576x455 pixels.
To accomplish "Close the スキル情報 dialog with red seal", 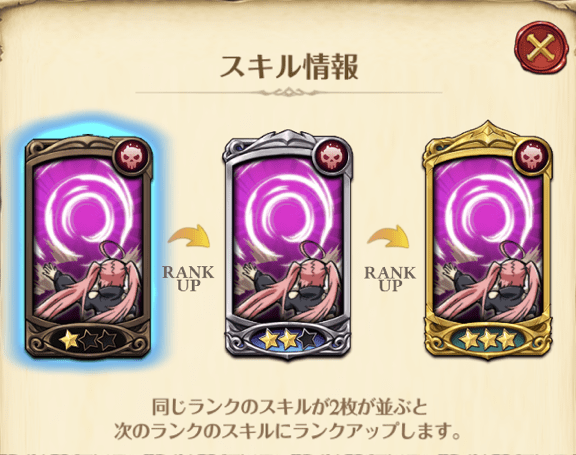I will (541, 48).
